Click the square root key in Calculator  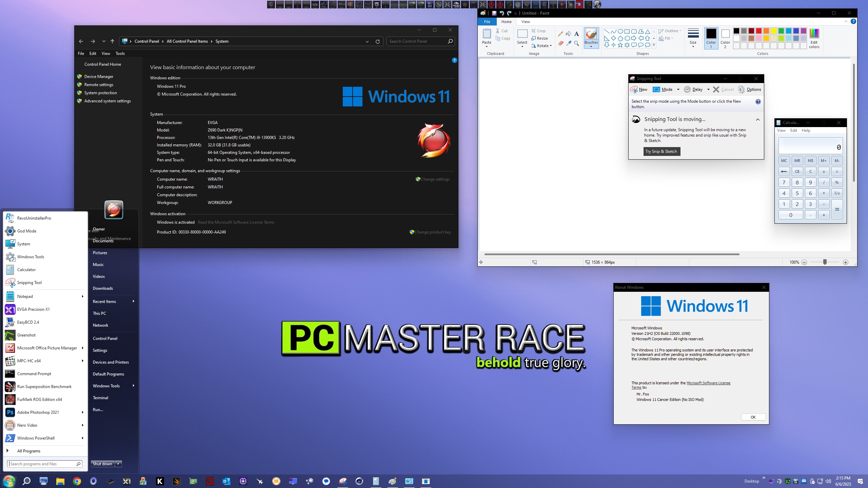pyautogui.click(x=837, y=171)
